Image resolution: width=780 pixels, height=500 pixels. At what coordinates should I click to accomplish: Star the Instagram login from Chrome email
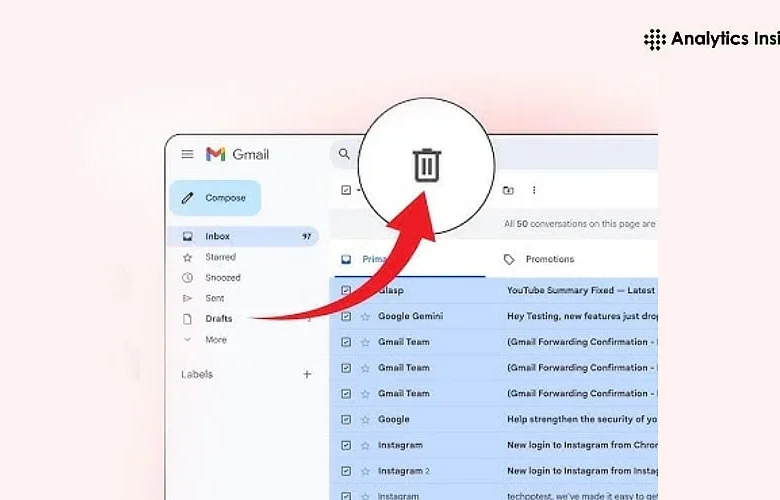[366, 445]
